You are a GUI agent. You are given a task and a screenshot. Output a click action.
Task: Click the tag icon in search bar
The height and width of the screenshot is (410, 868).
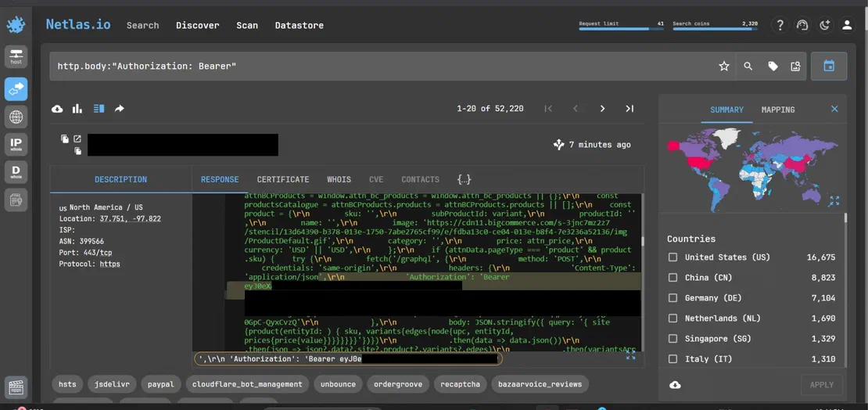pyautogui.click(x=773, y=67)
